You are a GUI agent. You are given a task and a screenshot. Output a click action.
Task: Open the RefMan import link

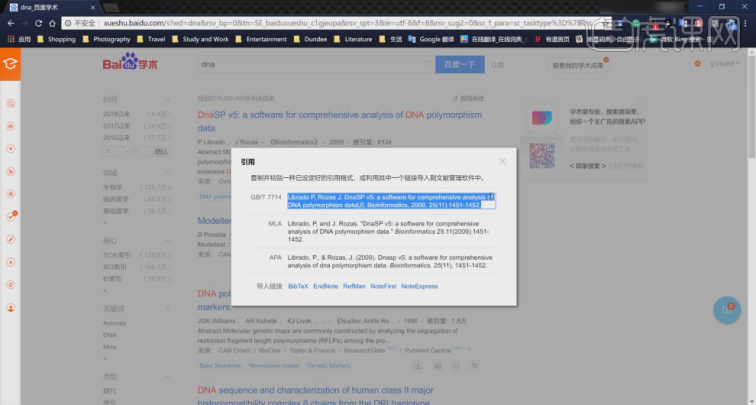[354, 286]
